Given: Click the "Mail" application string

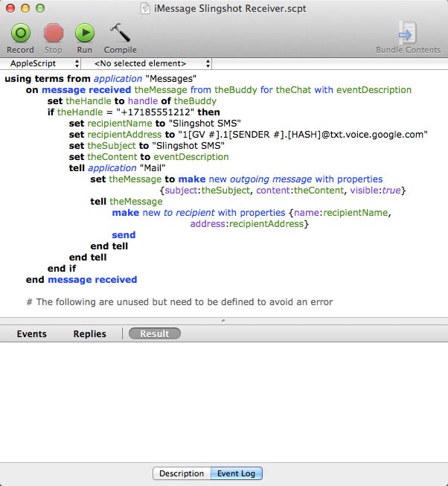Looking at the screenshot, I should [x=153, y=168].
